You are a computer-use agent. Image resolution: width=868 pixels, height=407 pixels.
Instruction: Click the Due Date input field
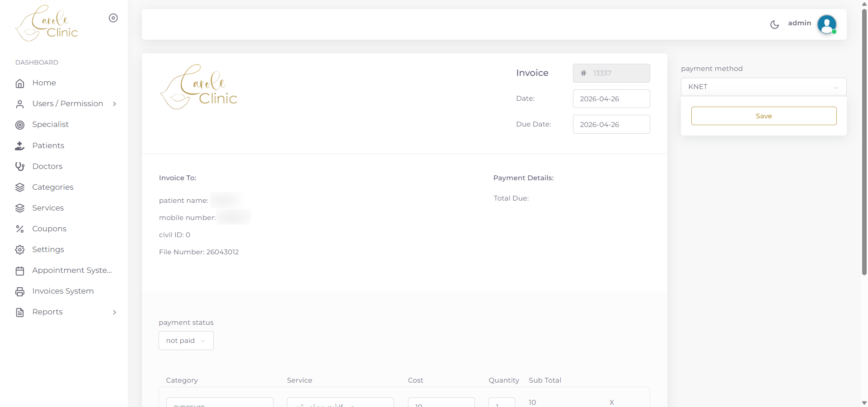click(611, 124)
